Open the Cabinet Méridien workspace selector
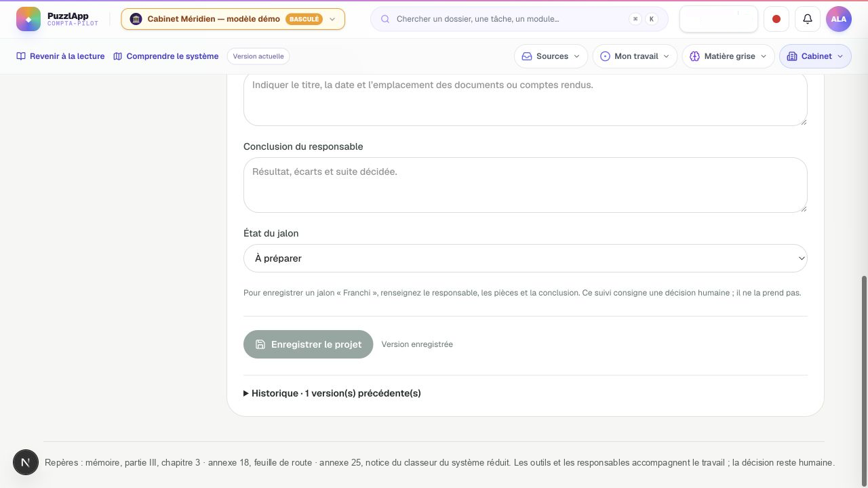The width and height of the screenshot is (868, 488). 233,19
